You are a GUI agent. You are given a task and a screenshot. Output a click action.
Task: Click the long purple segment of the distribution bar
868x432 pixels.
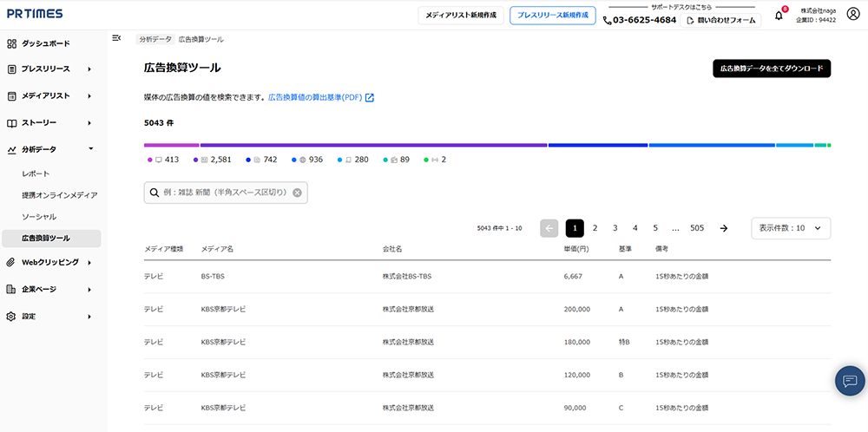click(x=373, y=146)
